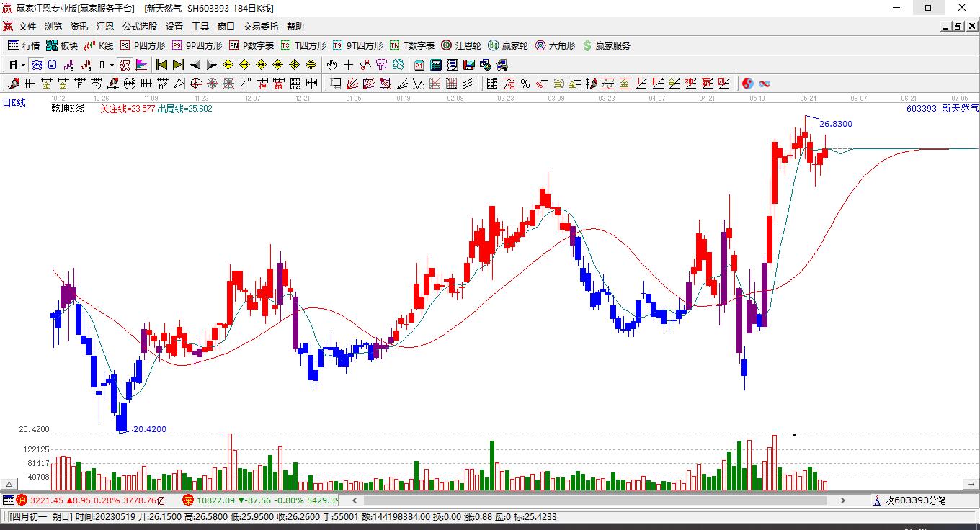Open the 浏览 menu
Image resolution: width=980 pixels, height=530 pixels.
tap(53, 27)
